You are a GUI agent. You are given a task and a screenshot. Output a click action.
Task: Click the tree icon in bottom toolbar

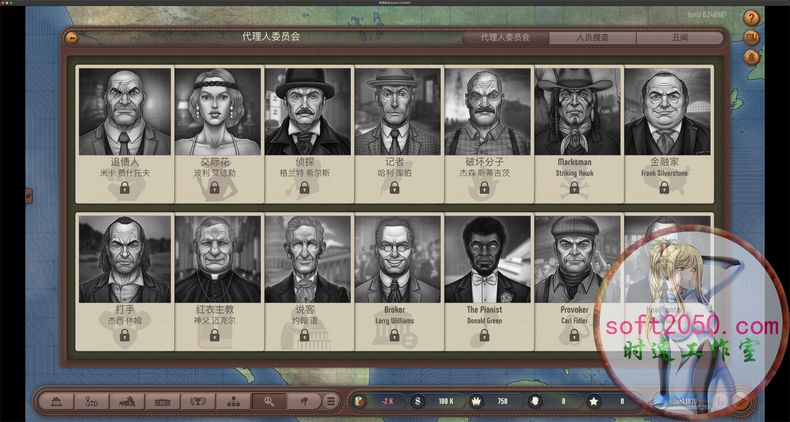tap(303, 401)
